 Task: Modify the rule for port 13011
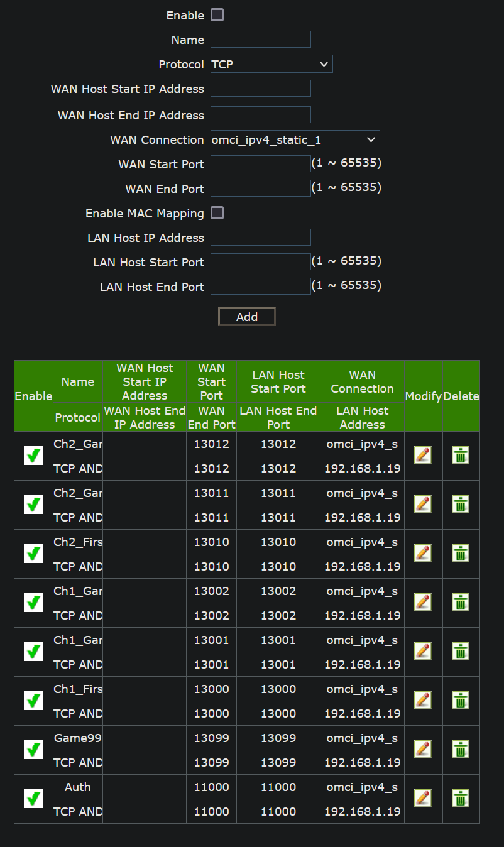pyautogui.click(x=423, y=504)
